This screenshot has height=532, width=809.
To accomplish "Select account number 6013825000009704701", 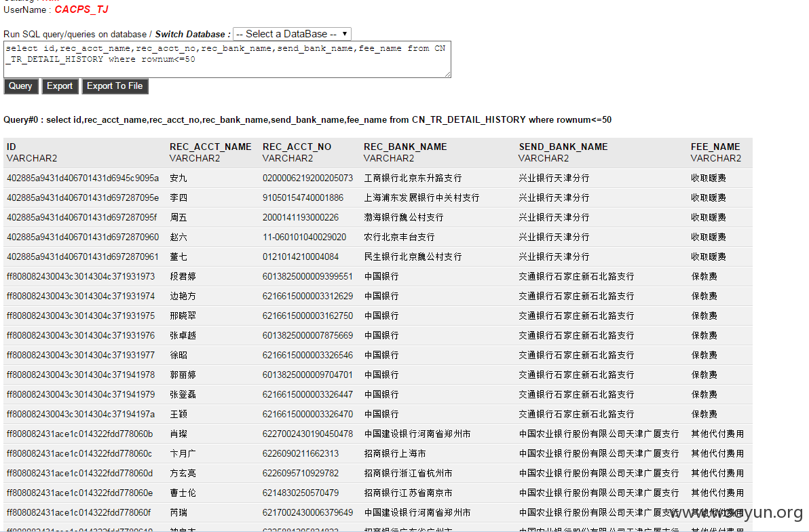I will [x=307, y=374].
